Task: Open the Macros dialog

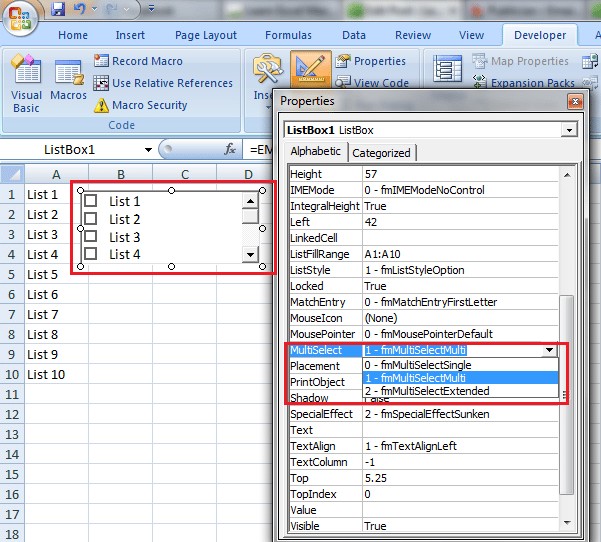Action: (69, 80)
